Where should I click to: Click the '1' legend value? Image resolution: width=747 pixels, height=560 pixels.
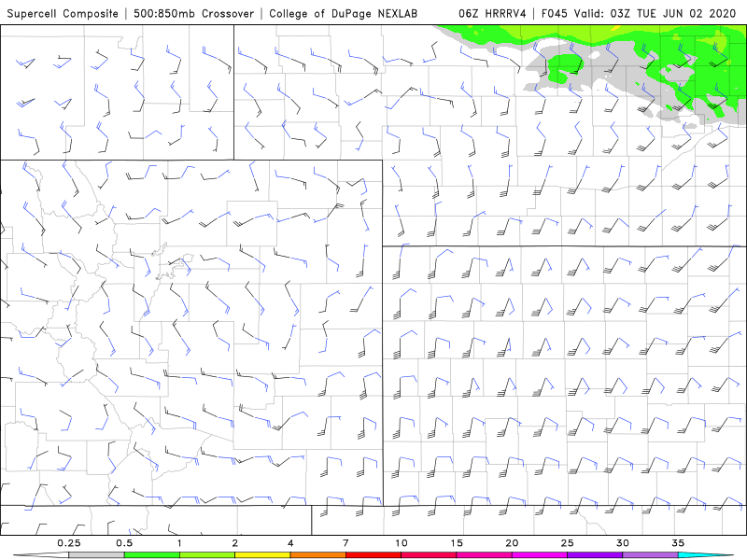179,543
